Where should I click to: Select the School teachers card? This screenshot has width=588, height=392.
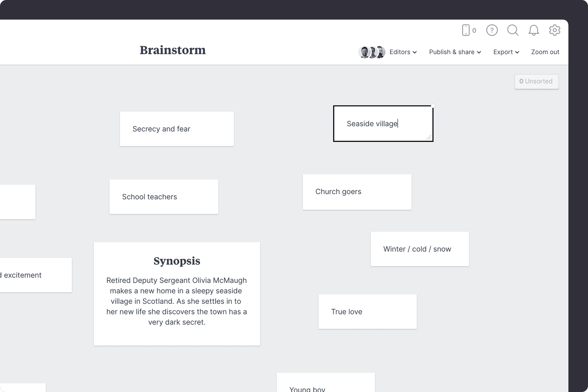pyautogui.click(x=163, y=196)
